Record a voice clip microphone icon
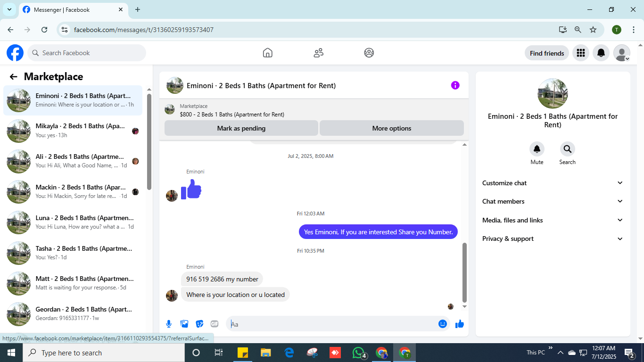This screenshot has height=362, width=644. click(x=169, y=324)
